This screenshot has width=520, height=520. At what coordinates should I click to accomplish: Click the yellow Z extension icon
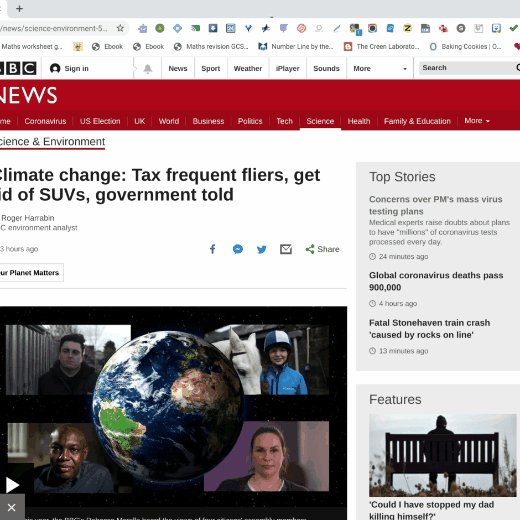point(407,28)
